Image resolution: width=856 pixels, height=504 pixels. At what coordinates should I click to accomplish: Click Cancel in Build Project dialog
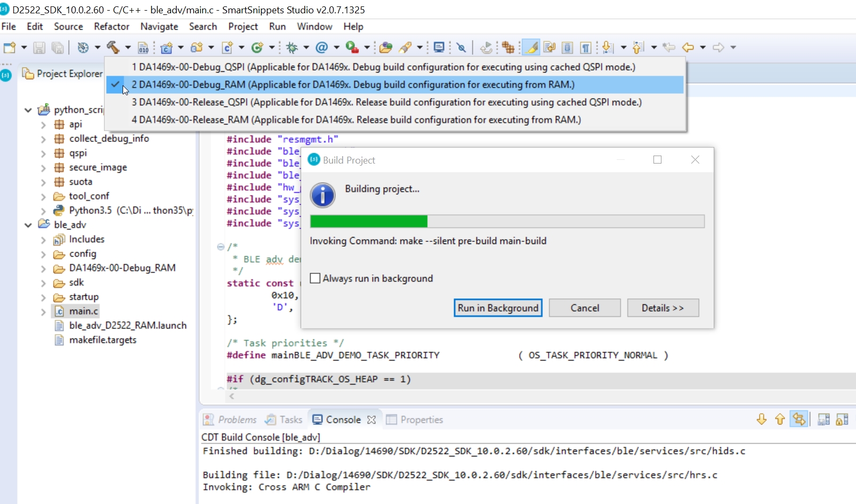[x=585, y=308]
